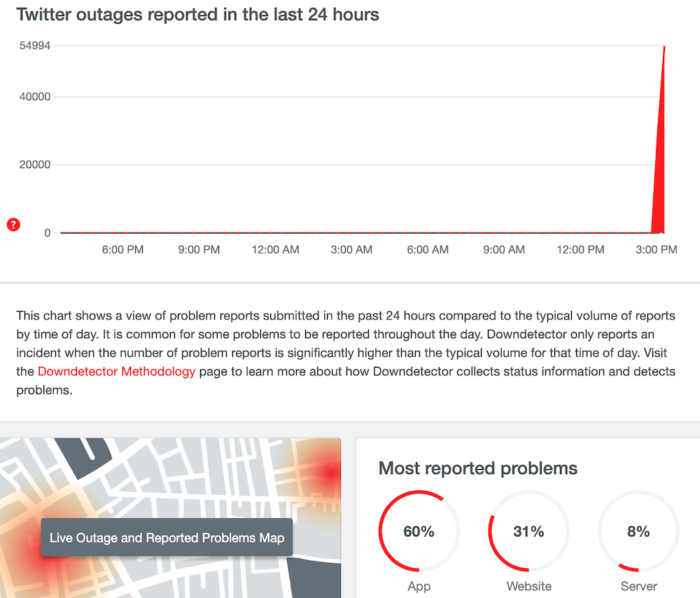The width and height of the screenshot is (700, 598).
Task: Click the 3:00 PM axis label
Action: 657,250
